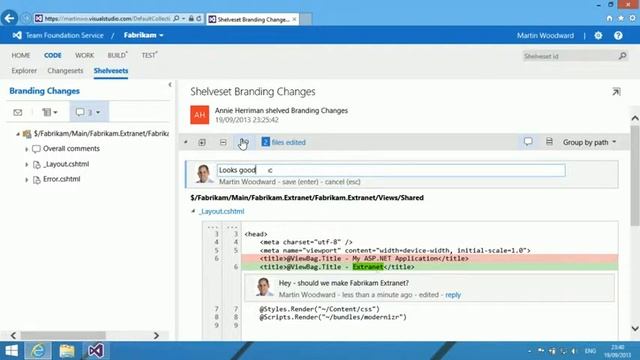The image size is (640, 360).
Task: Click the Overall comments speech bubble icon
Action: [36, 149]
